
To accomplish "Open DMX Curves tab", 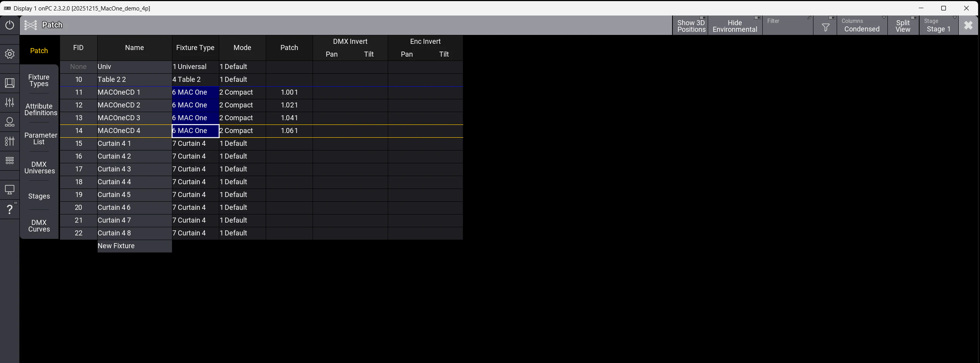I will pos(39,226).
